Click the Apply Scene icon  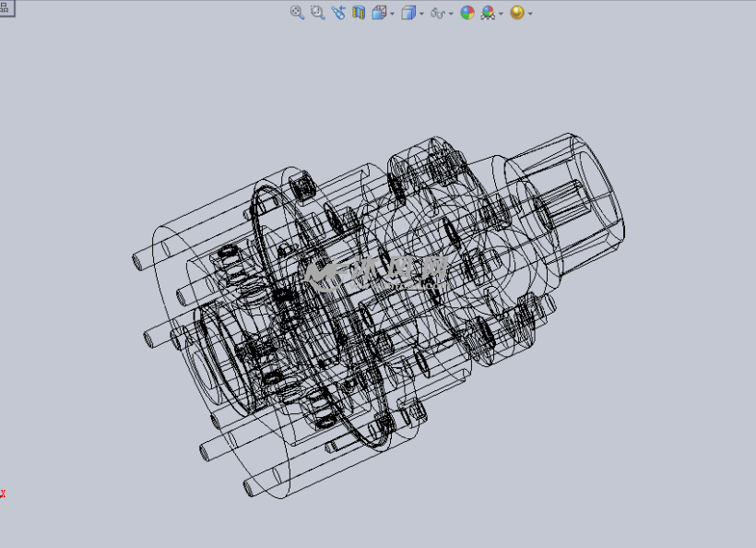pyautogui.click(x=488, y=12)
